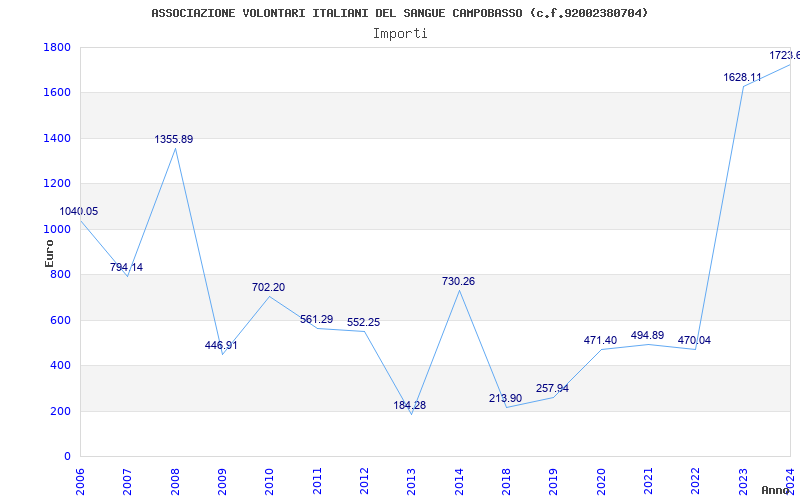Image resolution: width=800 pixels, height=500 pixels.
Task: Click the 2008 x-axis year label
Action: pyautogui.click(x=175, y=481)
